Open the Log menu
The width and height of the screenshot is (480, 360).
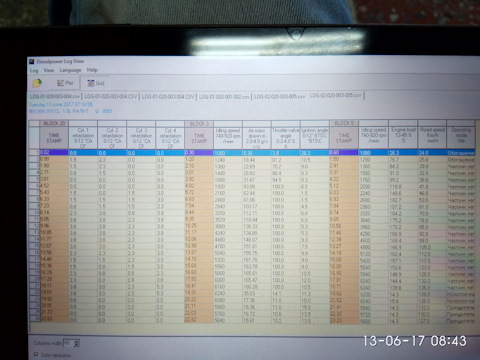[x=34, y=70]
